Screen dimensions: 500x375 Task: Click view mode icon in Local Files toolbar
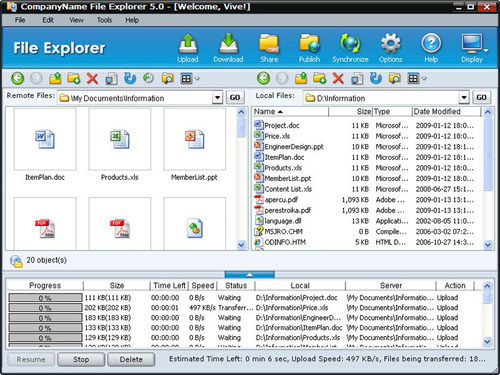coord(413,79)
